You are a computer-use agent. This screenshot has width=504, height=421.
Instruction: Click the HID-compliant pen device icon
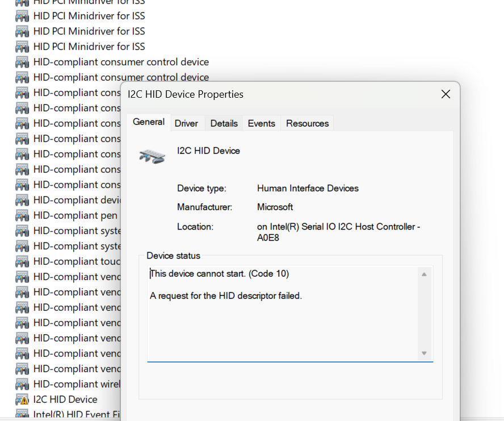tap(22, 215)
